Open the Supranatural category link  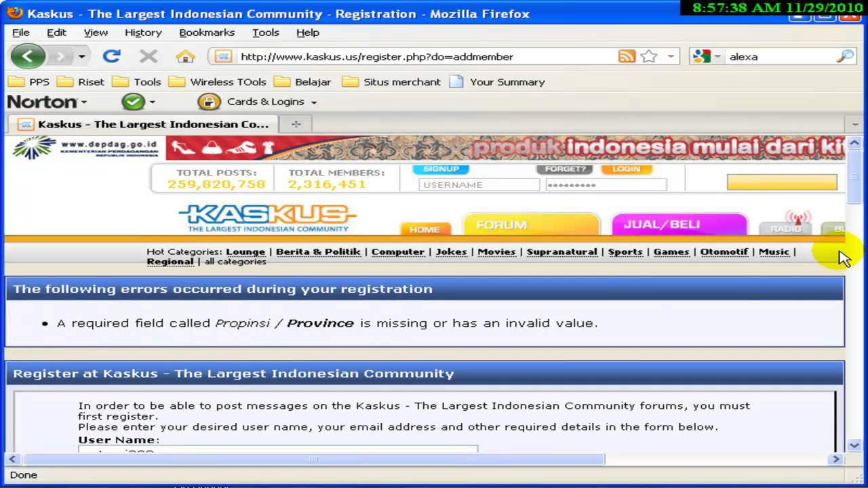pos(562,251)
